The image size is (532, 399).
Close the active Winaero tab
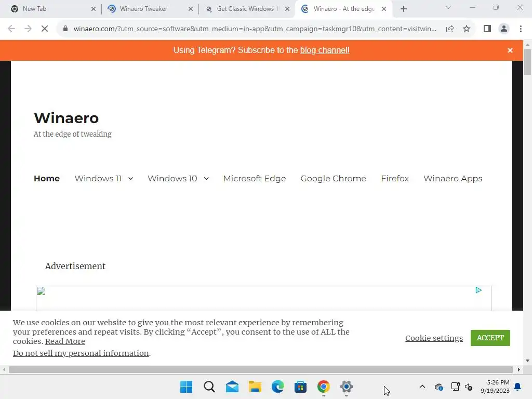(x=384, y=9)
